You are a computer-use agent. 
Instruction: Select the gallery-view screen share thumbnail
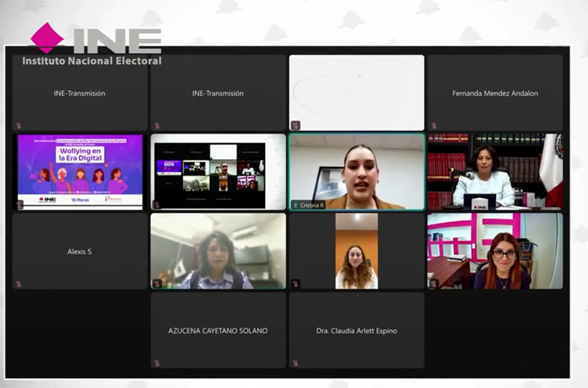pos(218,171)
